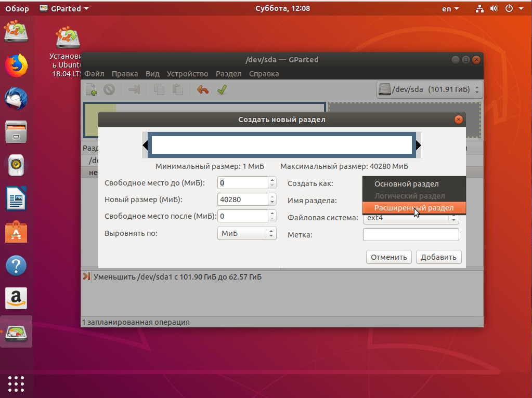Click the undo last operation arrow icon
The width and height of the screenshot is (532, 398).
point(202,90)
